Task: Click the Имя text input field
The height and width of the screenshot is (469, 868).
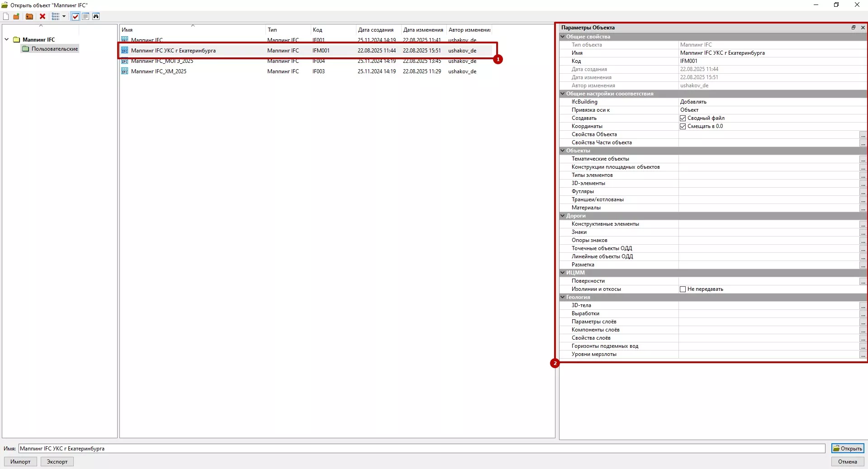Action: pyautogui.click(x=421, y=449)
